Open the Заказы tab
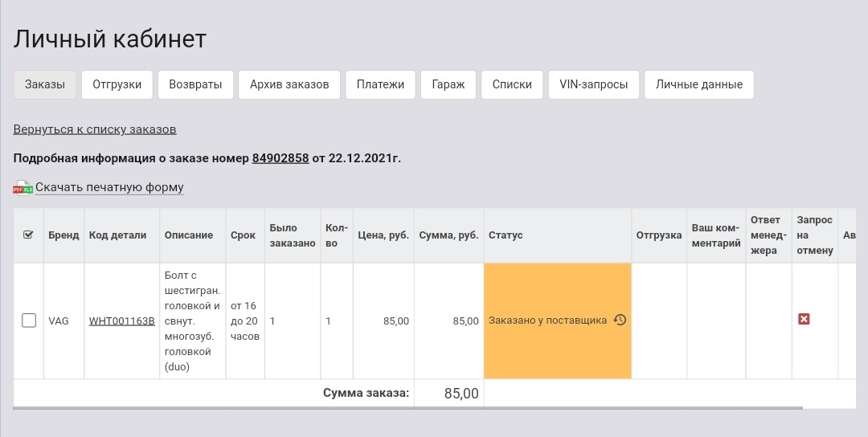 [x=45, y=84]
